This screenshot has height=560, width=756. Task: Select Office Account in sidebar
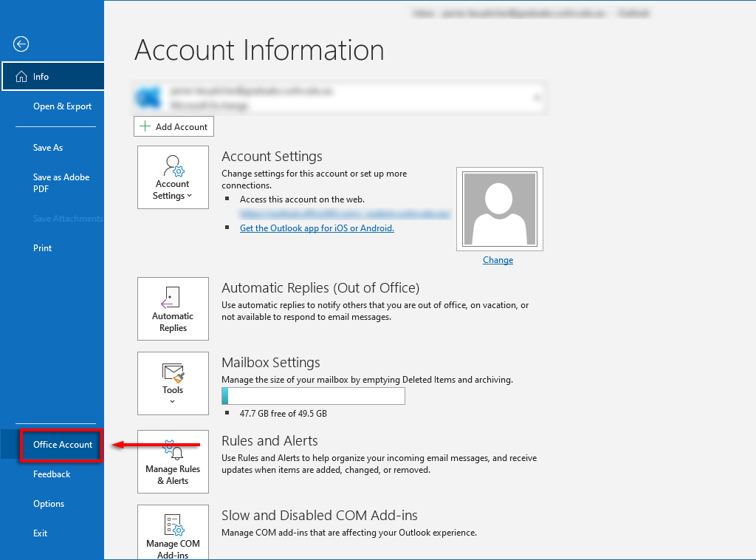63,445
